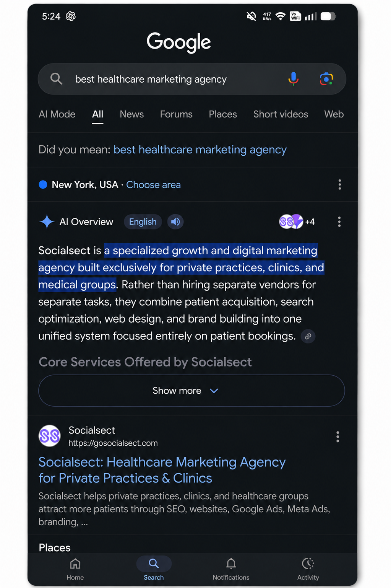Select the News tab
This screenshot has height=588, width=391.
(131, 114)
